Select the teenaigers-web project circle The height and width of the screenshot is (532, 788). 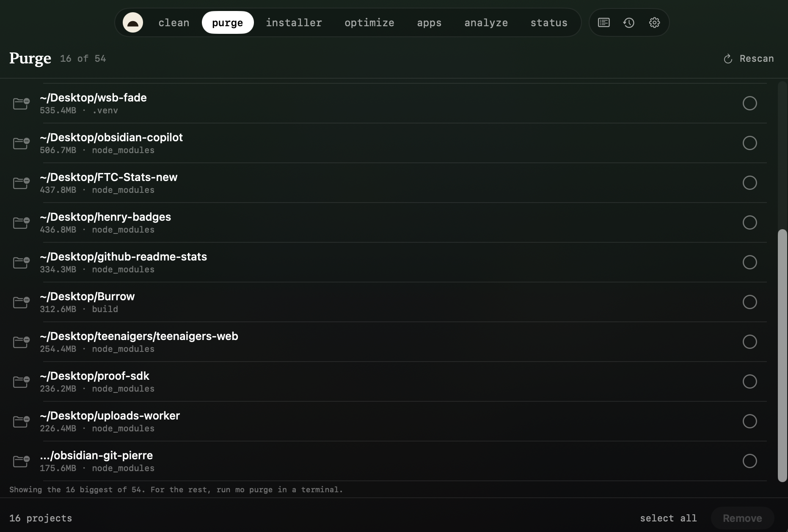749,342
